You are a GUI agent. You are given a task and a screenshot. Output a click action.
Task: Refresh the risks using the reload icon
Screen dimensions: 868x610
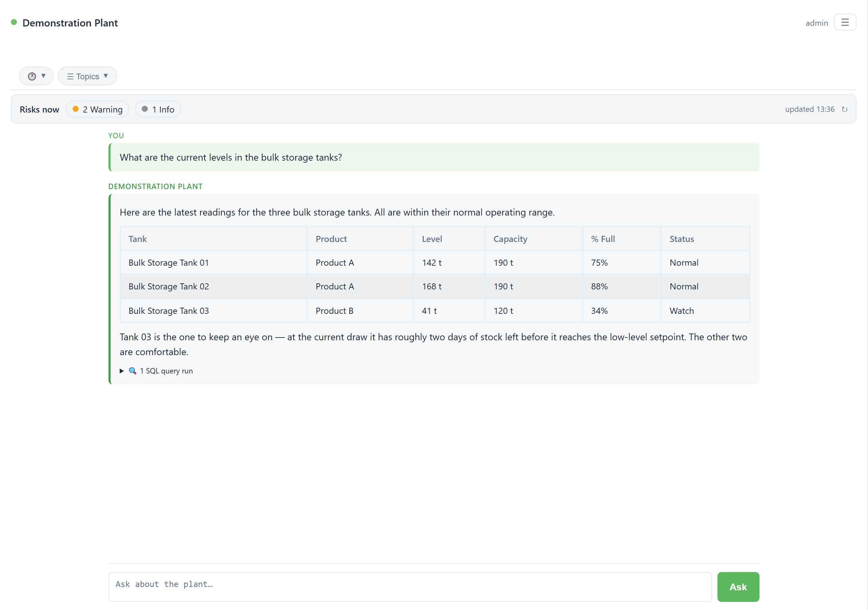point(844,109)
